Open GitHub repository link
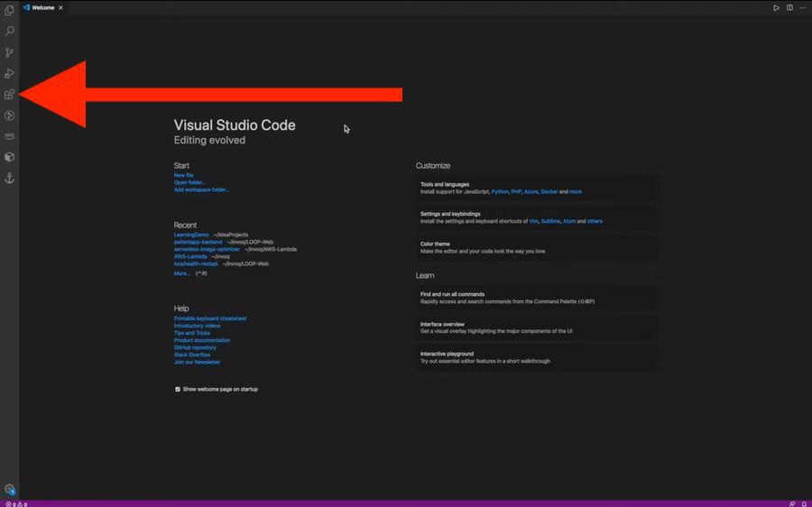 (195, 347)
